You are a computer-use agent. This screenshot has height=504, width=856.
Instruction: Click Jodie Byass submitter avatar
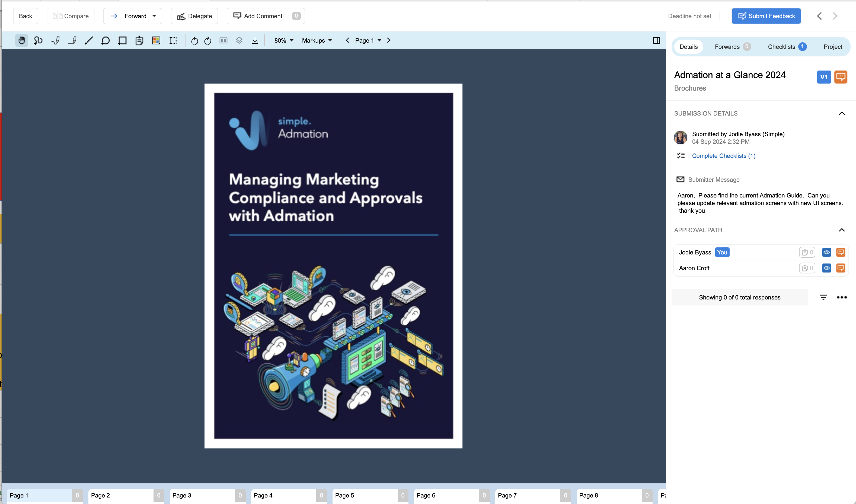[681, 138]
